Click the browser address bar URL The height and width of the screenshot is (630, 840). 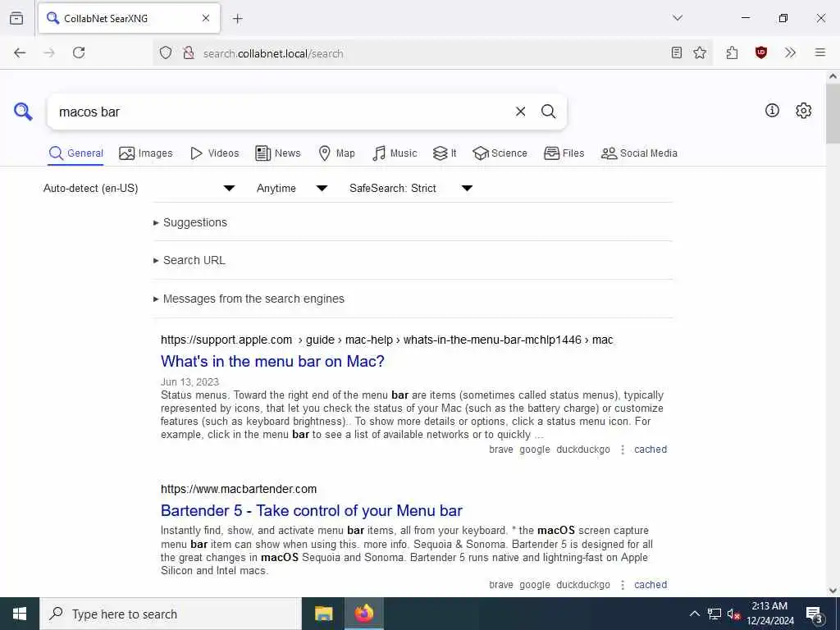273,53
